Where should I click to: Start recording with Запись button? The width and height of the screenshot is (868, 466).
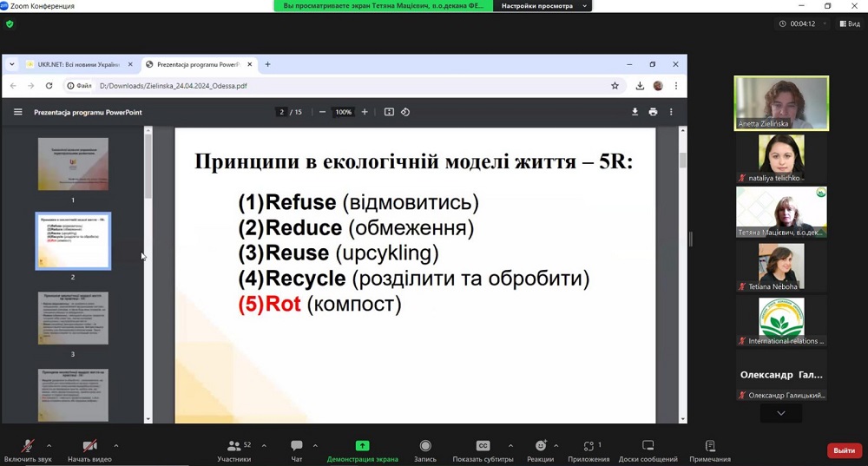pyautogui.click(x=425, y=446)
